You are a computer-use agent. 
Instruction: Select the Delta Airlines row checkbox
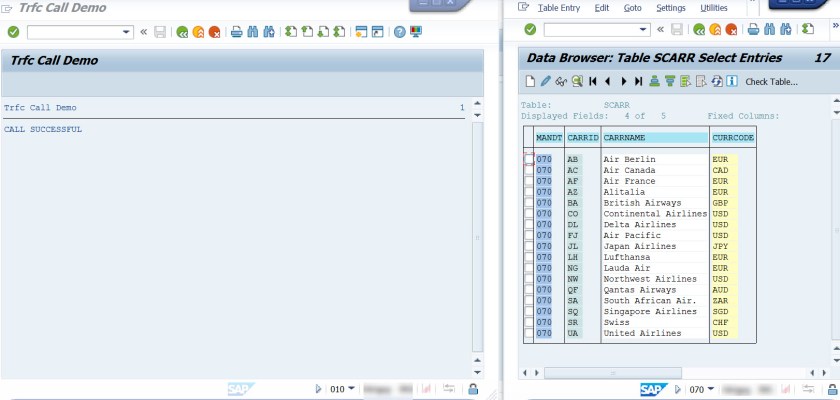pos(529,224)
